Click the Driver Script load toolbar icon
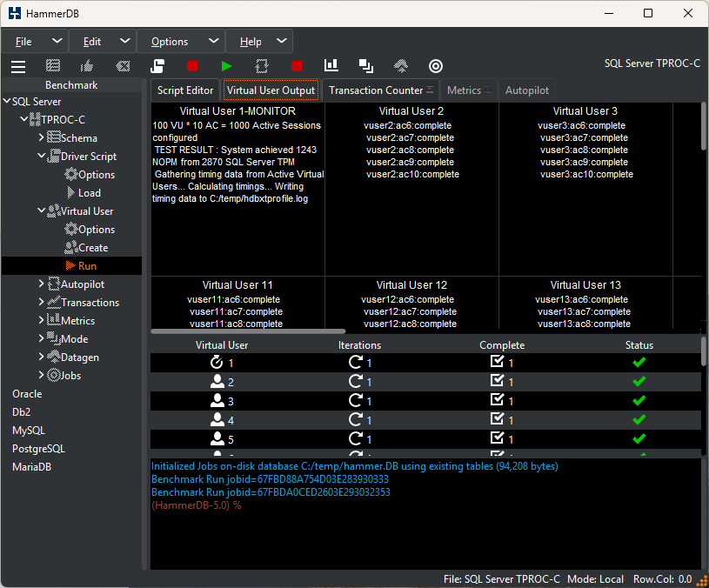The image size is (709, 588). pyautogui.click(x=87, y=66)
